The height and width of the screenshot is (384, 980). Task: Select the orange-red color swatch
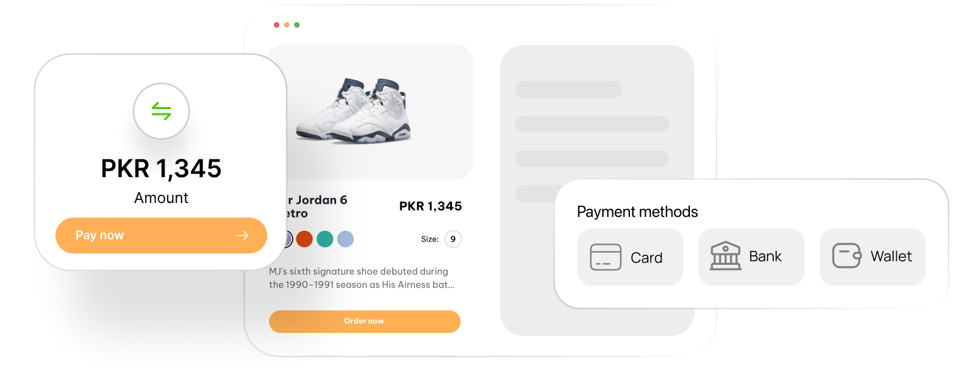tap(305, 239)
